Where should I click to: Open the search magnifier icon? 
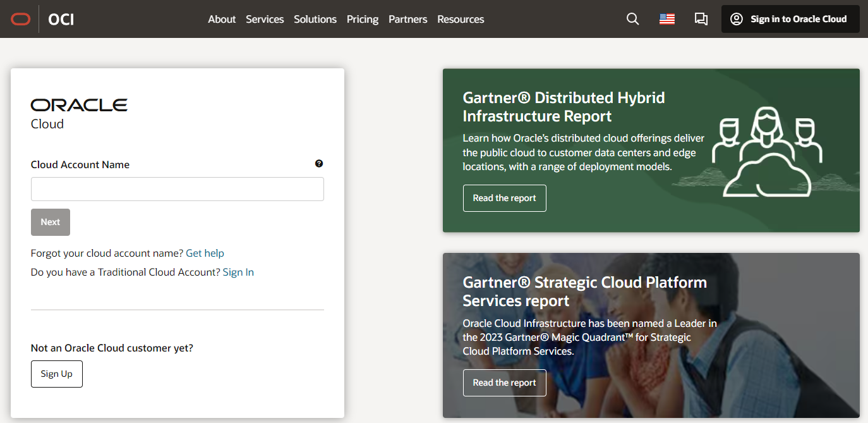point(632,19)
